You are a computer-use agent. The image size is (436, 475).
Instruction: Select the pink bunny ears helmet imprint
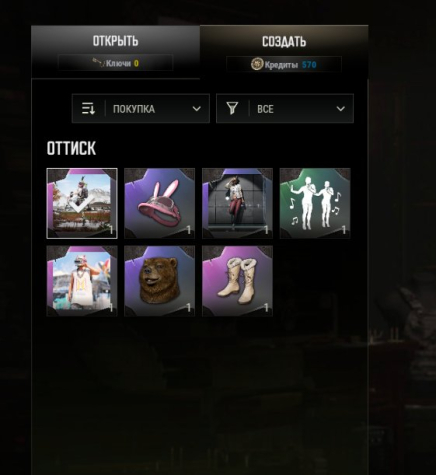[x=160, y=203]
